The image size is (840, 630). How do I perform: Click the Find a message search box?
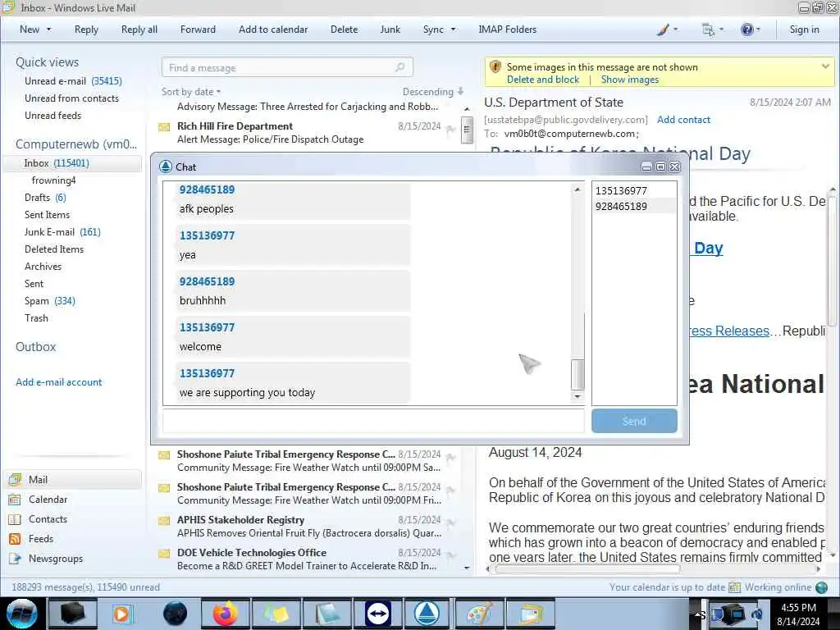click(x=287, y=67)
